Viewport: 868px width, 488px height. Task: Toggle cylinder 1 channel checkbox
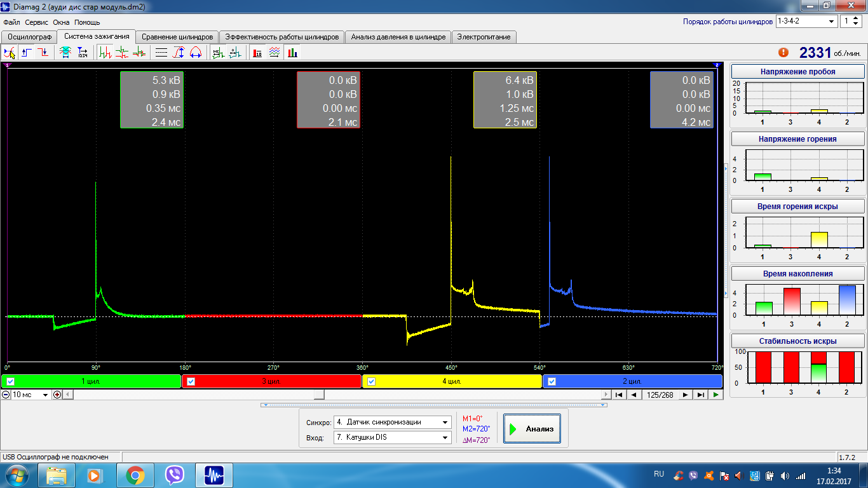10,382
